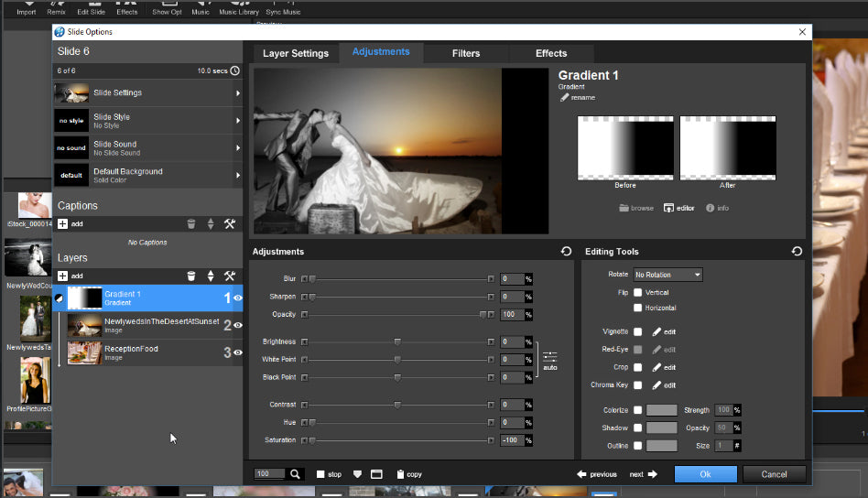
Task: Hide the Gradient 1 layer
Action: pyautogui.click(x=238, y=298)
